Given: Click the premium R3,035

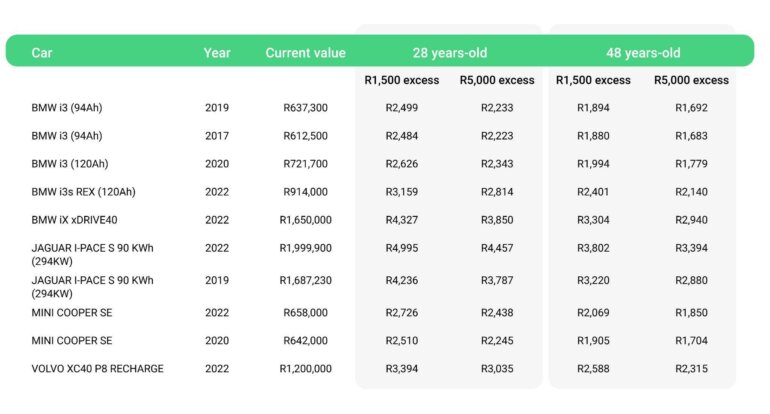Looking at the screenshot, I should point(497,368).
